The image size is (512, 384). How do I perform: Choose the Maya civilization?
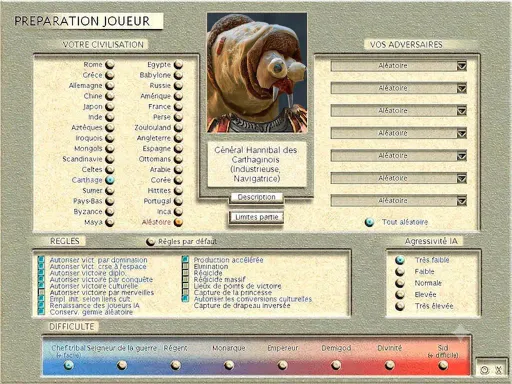[x=110, y=222]
